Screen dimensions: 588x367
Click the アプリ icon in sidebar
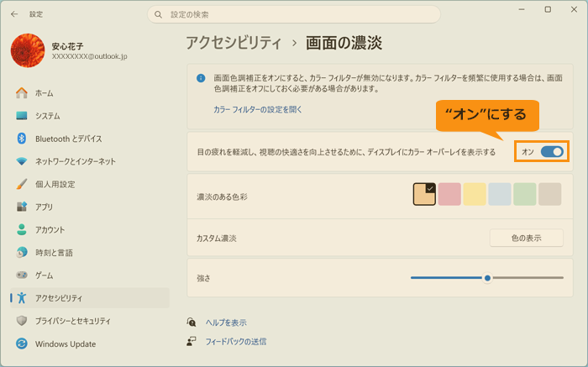[x=22, y=207]
